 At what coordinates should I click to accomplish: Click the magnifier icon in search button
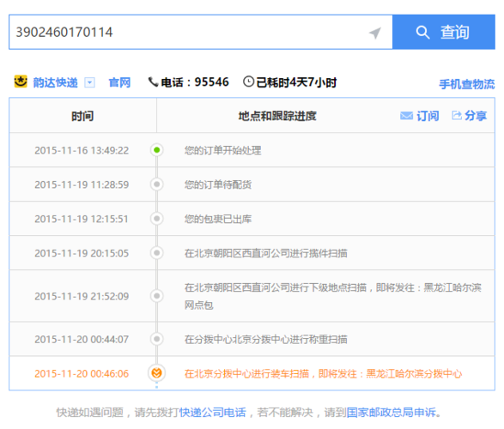422,33
